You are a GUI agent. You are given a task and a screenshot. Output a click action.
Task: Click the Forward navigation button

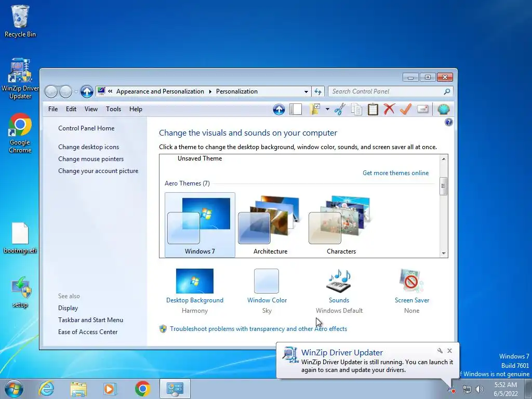coord(65,91)
